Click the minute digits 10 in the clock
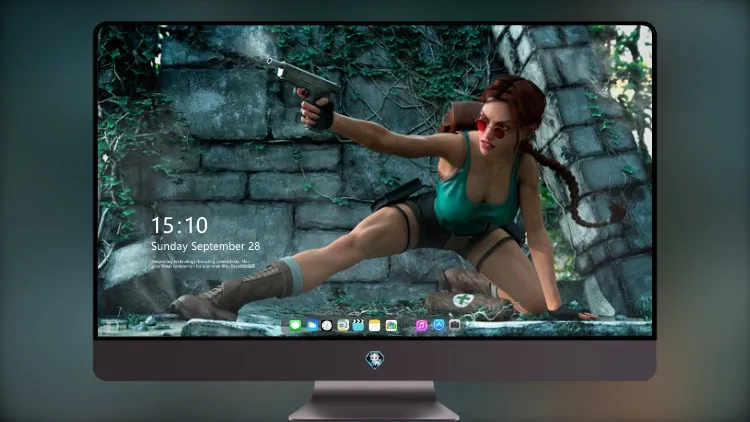 (195, 225)
